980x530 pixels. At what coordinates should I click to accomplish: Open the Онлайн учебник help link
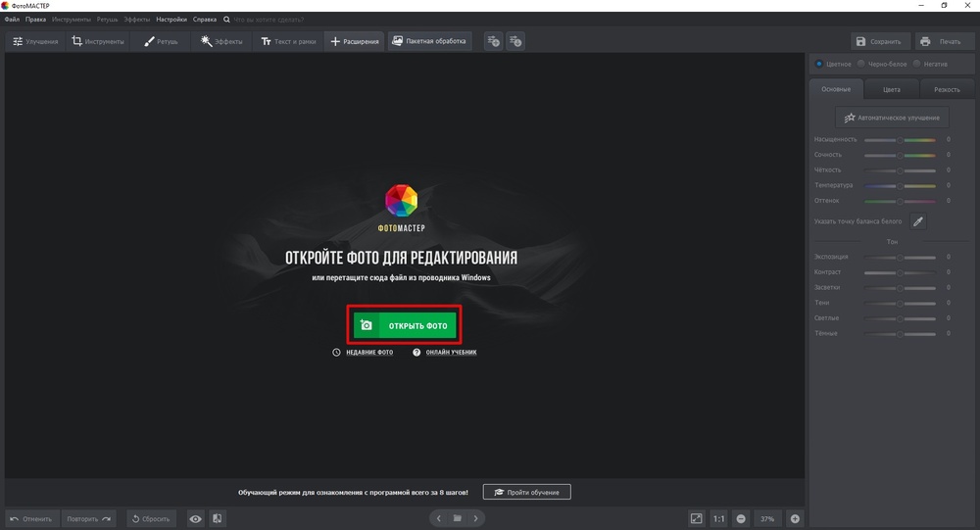click(x=451, y=353)
